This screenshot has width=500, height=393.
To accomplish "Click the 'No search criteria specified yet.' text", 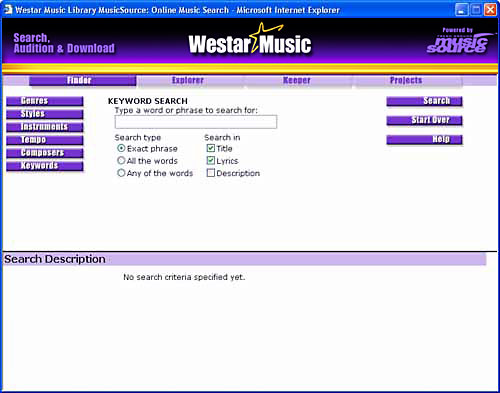I will pos(184,277).
